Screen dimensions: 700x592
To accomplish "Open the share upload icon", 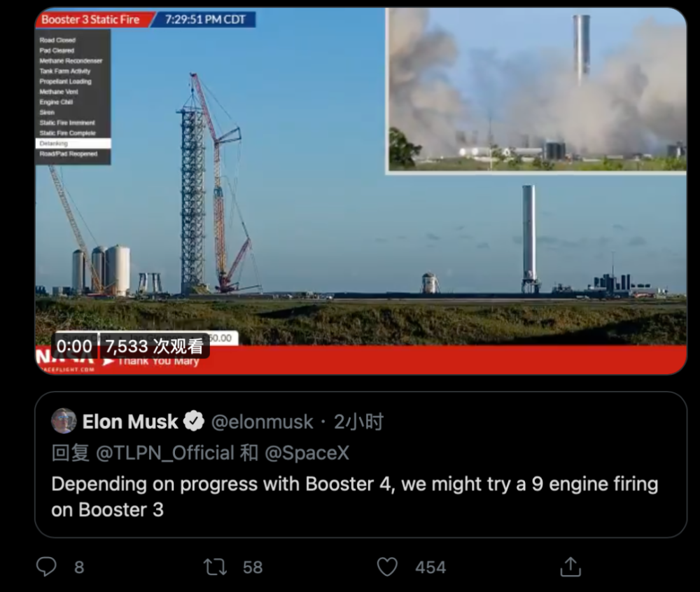I will [570, 567].
